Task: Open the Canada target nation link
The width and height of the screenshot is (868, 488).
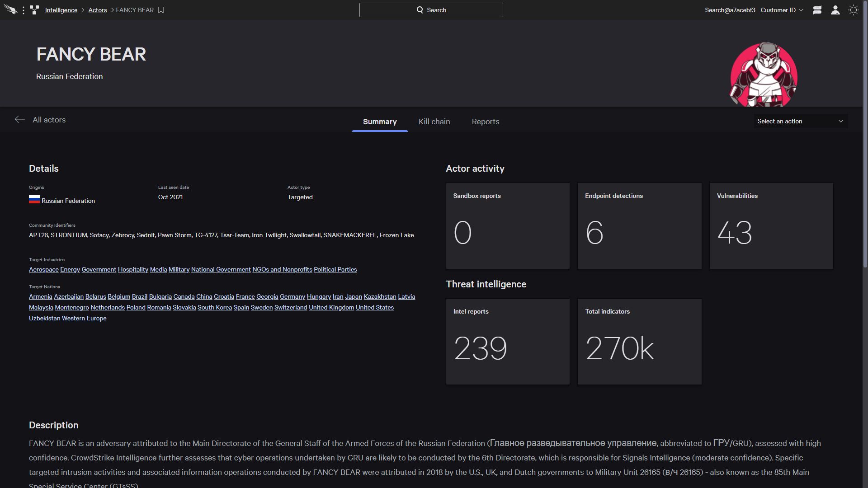Action: click(184, 296)
